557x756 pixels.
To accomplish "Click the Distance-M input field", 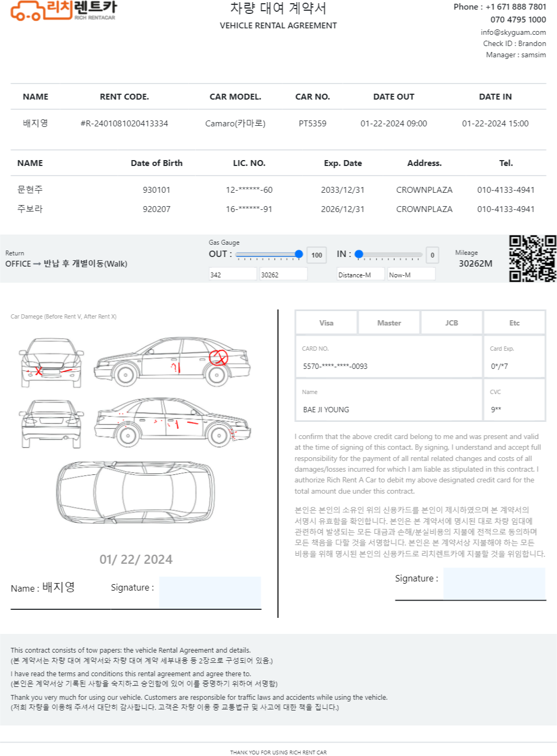I will (360, 274).
